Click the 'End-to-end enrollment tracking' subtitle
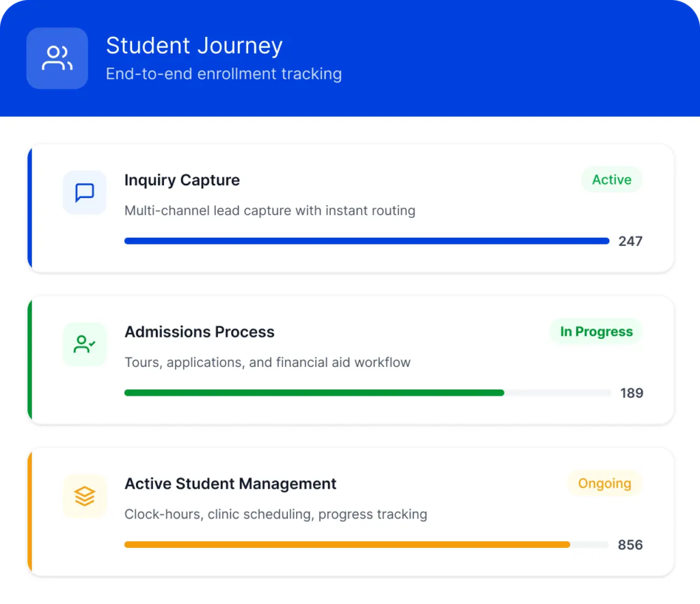The image size is (700, 604). click(224, 74)
